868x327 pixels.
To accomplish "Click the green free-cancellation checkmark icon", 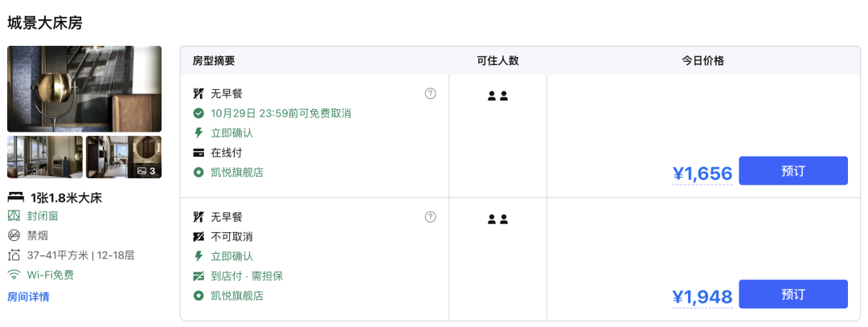I will point(199,113).
